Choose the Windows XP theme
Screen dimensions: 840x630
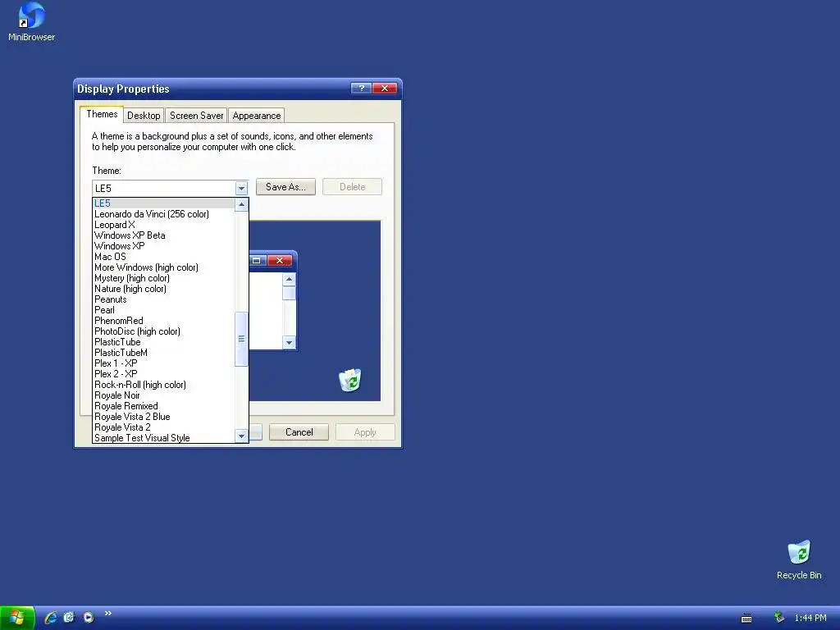163,246
